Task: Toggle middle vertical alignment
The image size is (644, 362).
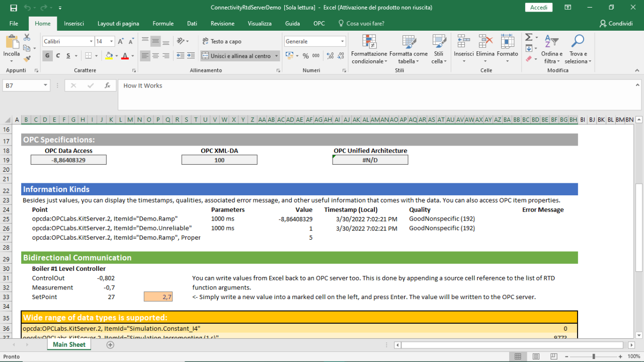Action: (x=155, y=41)
